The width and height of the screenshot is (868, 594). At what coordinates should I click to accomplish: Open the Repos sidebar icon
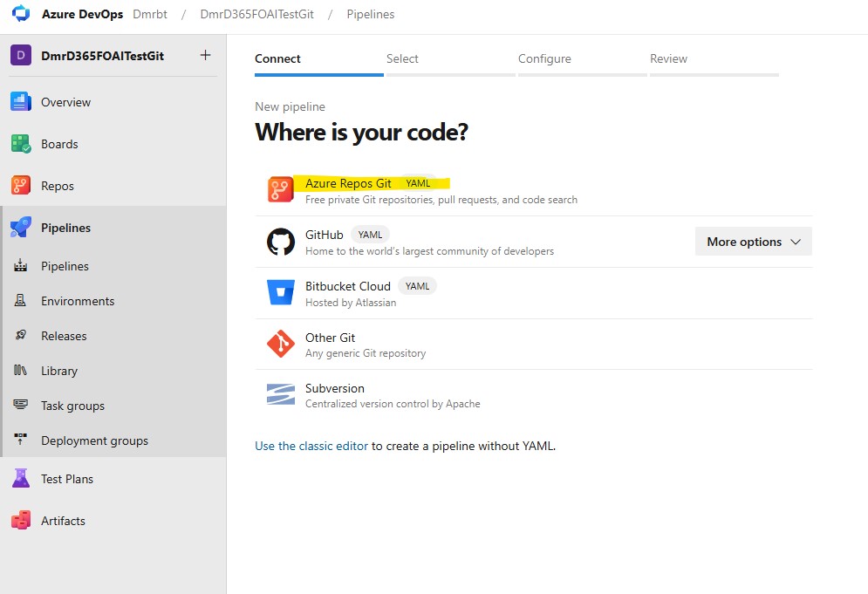tap(20, 186)
